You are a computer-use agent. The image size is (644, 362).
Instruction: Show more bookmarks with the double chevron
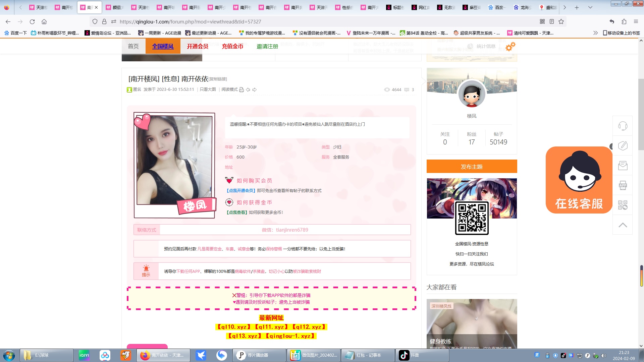(595, 33)
